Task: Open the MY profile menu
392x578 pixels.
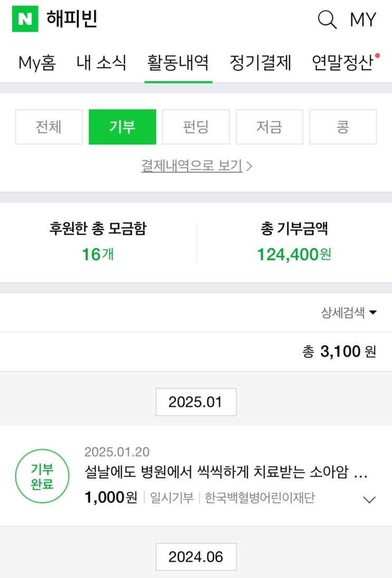Action: coord(363,20)
